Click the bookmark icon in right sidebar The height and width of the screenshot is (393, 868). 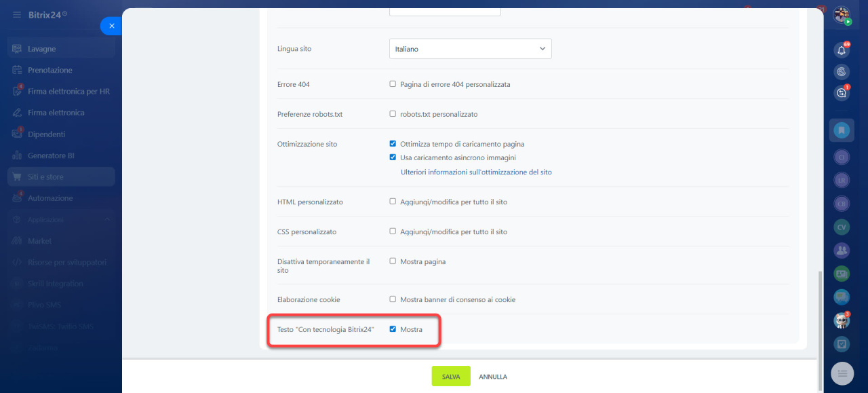click(842, 130)
